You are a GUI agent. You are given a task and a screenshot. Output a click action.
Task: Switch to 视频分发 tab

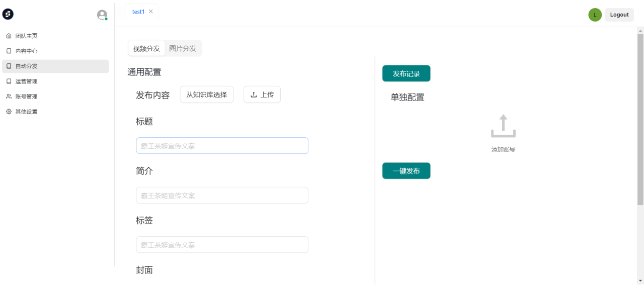(x=146, y=49)
